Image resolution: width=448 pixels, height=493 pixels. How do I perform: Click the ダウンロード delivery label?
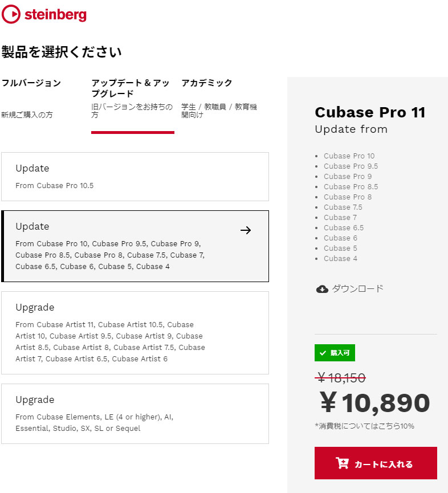click(358, 288)
